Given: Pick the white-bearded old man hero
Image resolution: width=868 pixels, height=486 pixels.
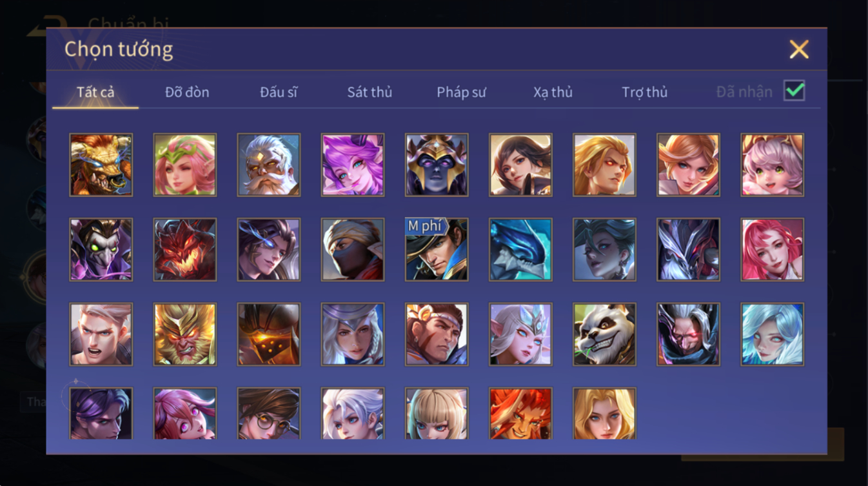Looking at the screenshot, I should (269, 165).
